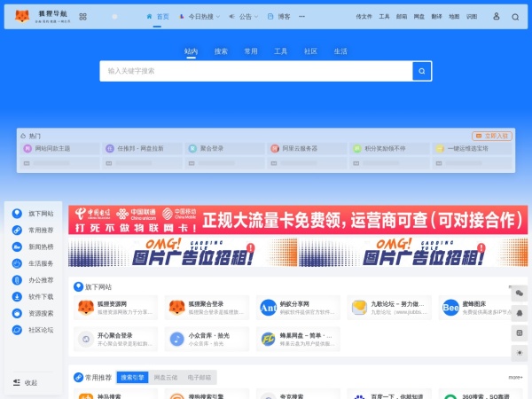Open hot link 一键运维选宝塔
This screenshot has height=399, width=532.
click(472, 148)
